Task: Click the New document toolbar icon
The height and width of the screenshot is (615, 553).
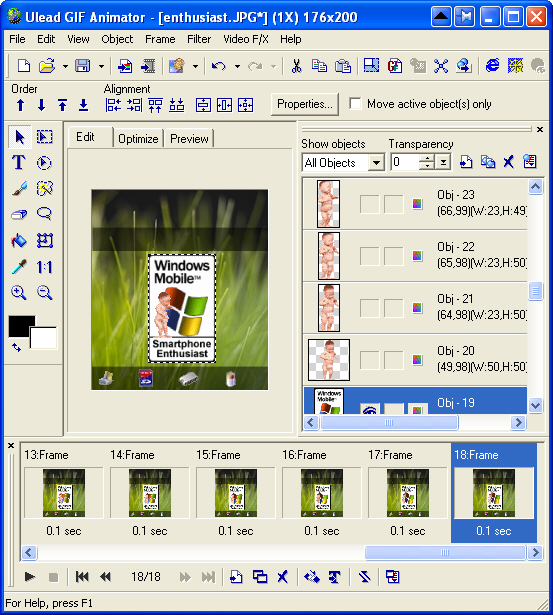Action: 24,66
